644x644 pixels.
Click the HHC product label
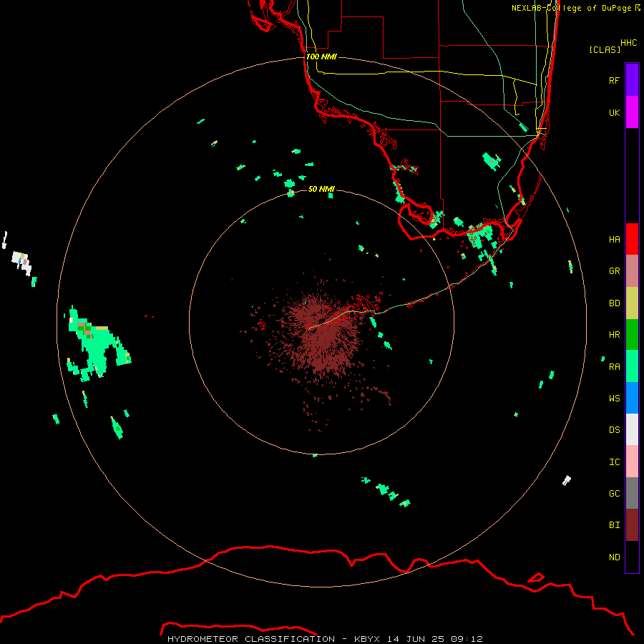(628, 43)
